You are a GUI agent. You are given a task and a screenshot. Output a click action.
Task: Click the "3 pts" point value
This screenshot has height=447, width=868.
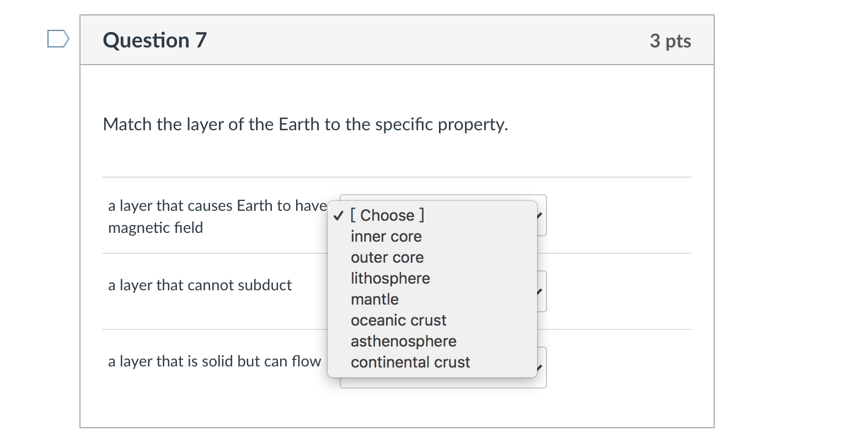[x=670, y=41]
